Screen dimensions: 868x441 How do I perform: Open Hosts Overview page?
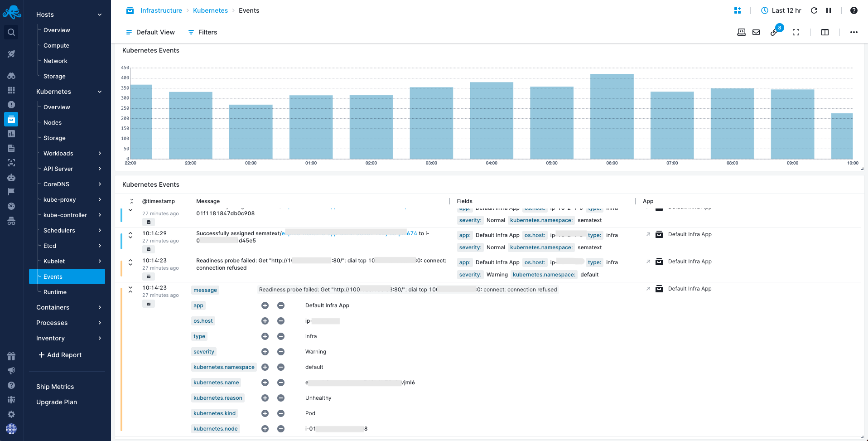pyautogui.click(x=57, y=30)
